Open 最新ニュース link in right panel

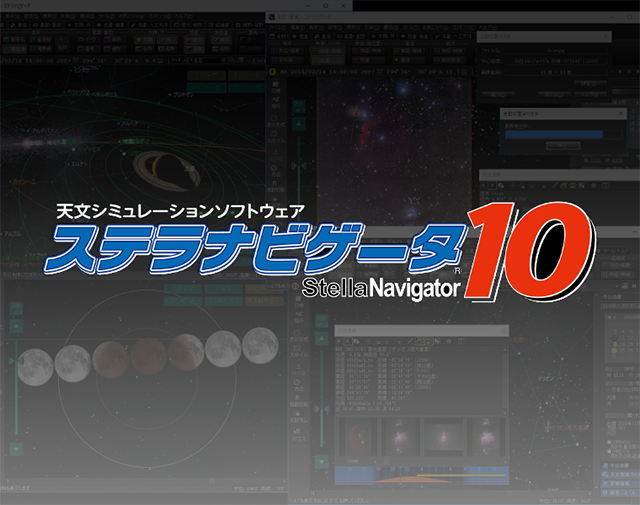620,493
